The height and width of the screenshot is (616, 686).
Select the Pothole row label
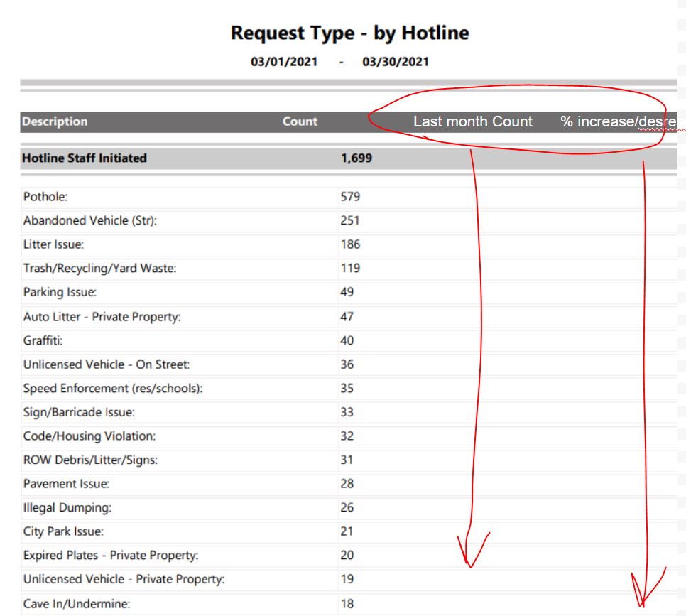(45, 197)
